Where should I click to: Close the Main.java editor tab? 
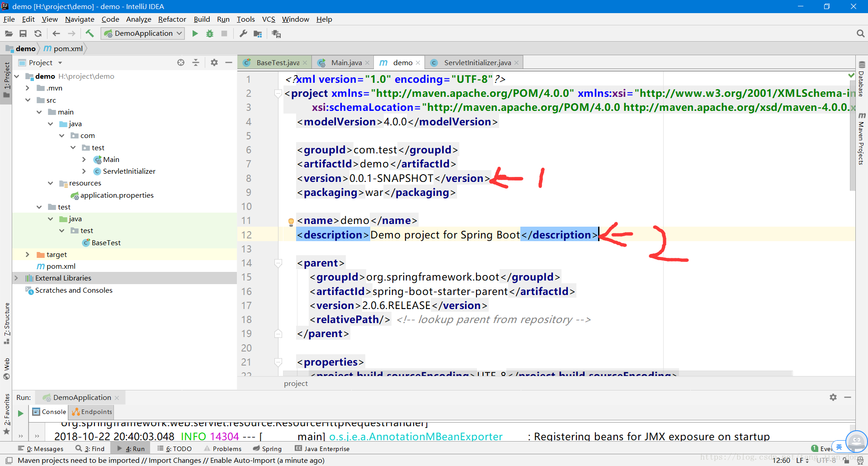click(368, 63)
